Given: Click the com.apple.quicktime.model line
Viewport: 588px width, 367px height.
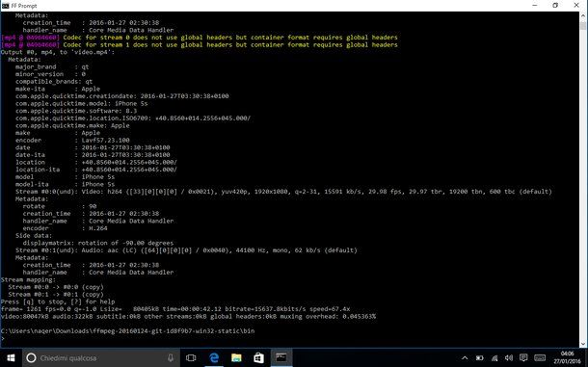Looking at the screenshot, I should pos(81,103).
